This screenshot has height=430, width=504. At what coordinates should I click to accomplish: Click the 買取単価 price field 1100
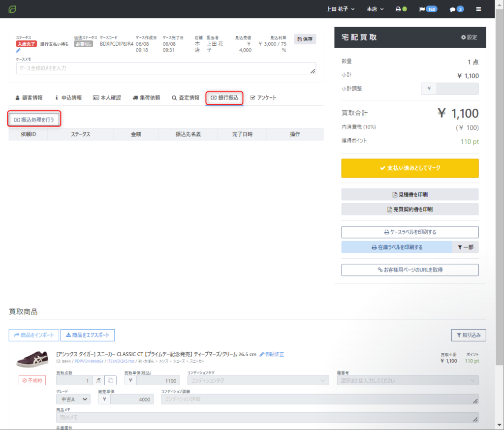[158, 380]
